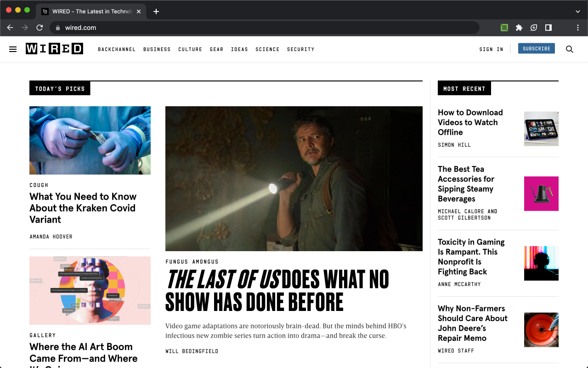Open a new browser tab
Viewport: 588px width, 368px height.
coord(156,11)
